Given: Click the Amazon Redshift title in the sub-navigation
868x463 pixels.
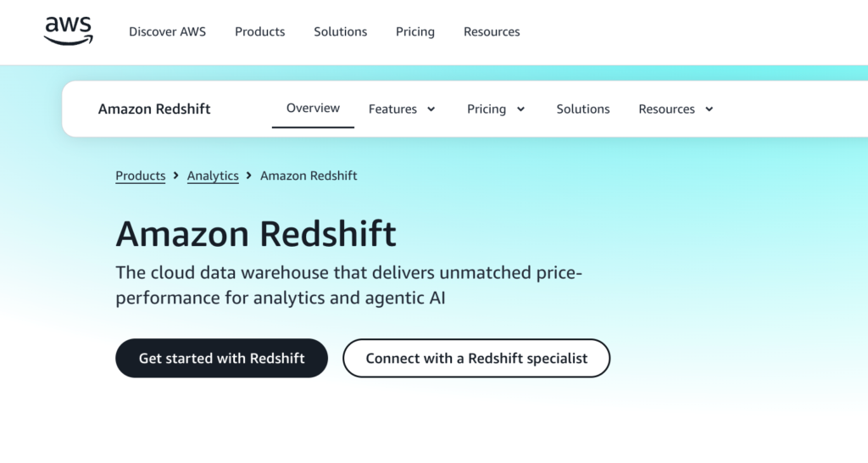Looking at the screenshot, I should [x=154, y=109].
